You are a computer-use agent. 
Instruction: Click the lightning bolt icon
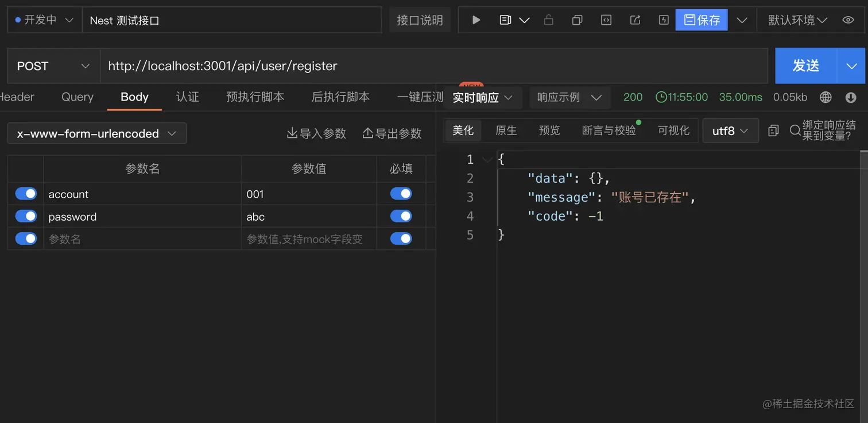point(664,20)
